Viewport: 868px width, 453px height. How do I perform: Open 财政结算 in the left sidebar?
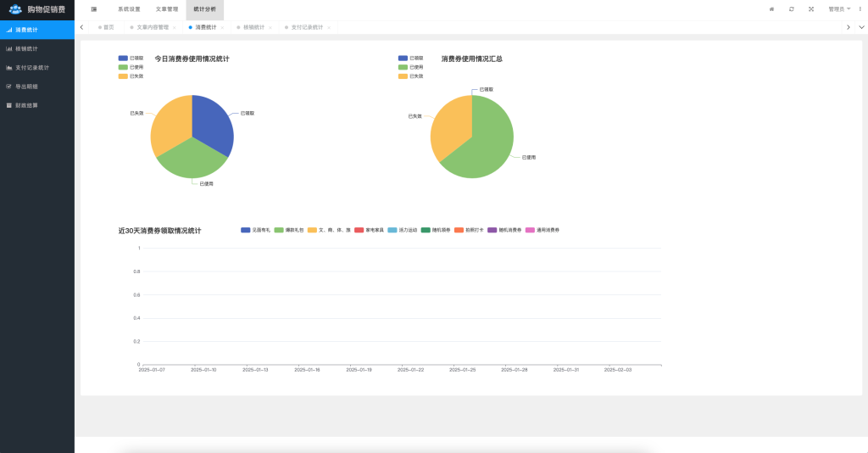point(27,105)
